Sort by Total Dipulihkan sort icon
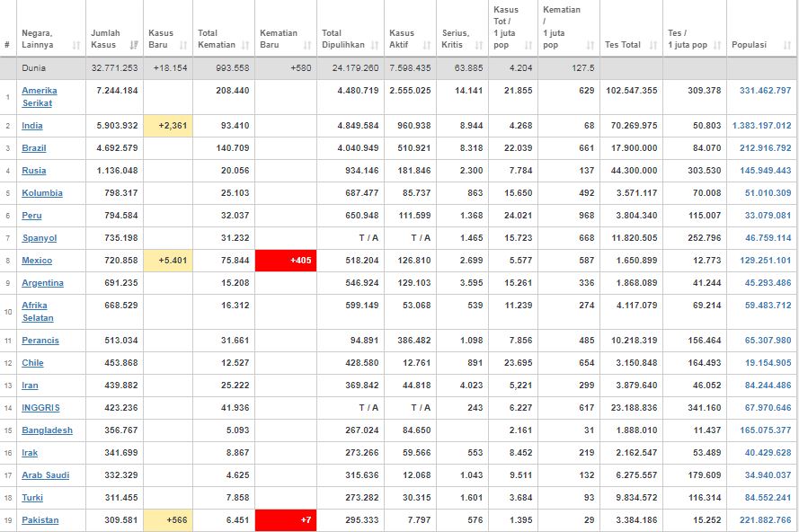The image size is (799, 532). [375, 45]
